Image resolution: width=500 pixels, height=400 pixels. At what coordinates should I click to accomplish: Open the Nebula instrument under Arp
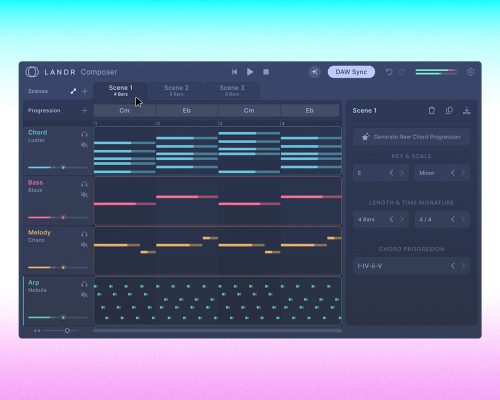tap(37, 290)
